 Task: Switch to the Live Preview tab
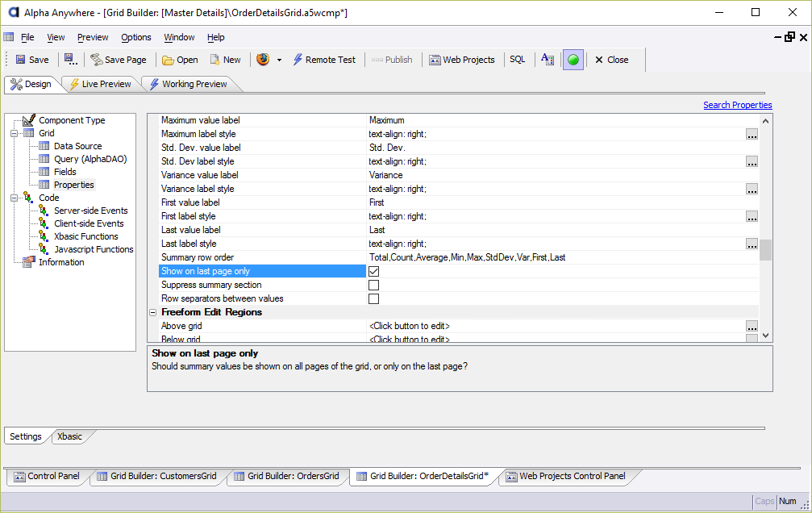pyautogui.click(x=101, y=84)
